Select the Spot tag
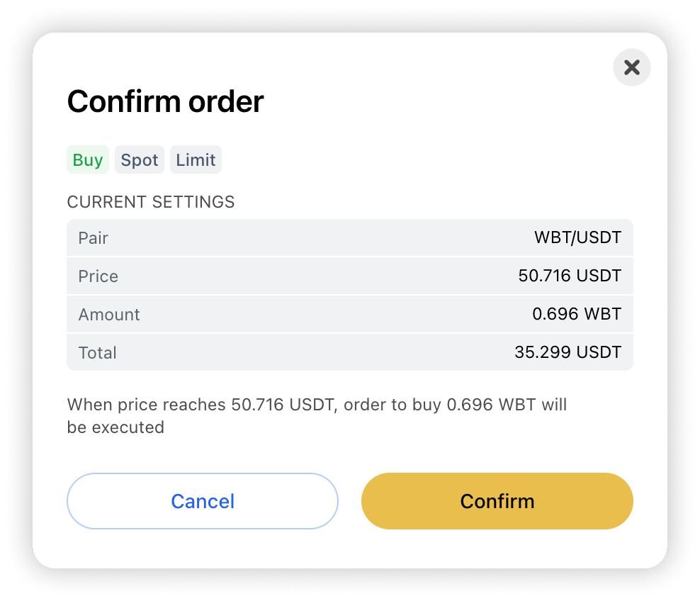 [140, 160]
